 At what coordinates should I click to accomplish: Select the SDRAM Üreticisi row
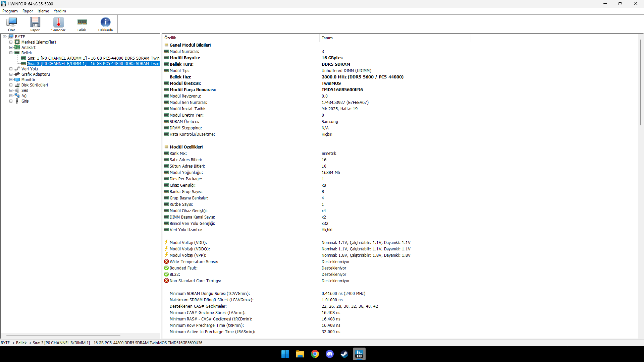click(x=317, y=122)
